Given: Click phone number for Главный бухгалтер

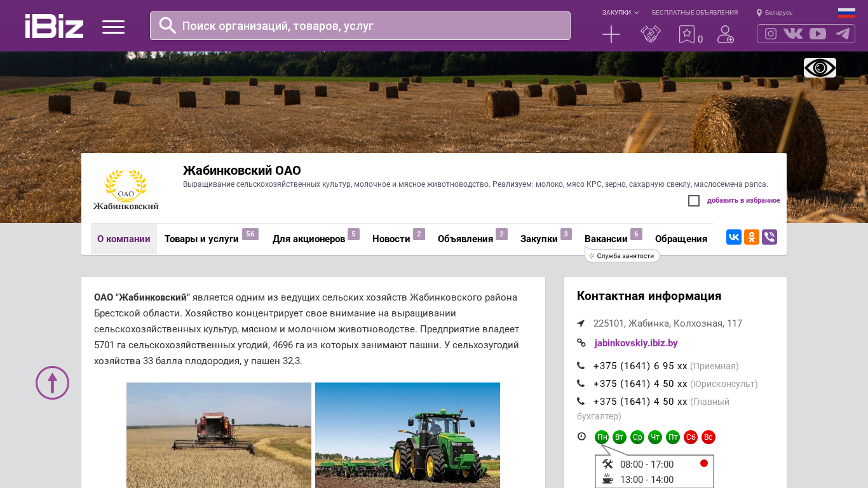Looking at the screenshot, I should tap(641, 402).
